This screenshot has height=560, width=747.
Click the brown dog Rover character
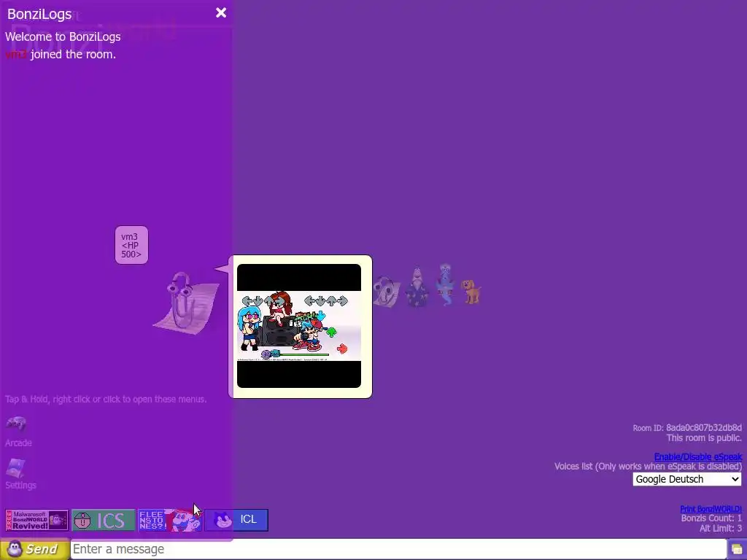[x=471, y=292]
